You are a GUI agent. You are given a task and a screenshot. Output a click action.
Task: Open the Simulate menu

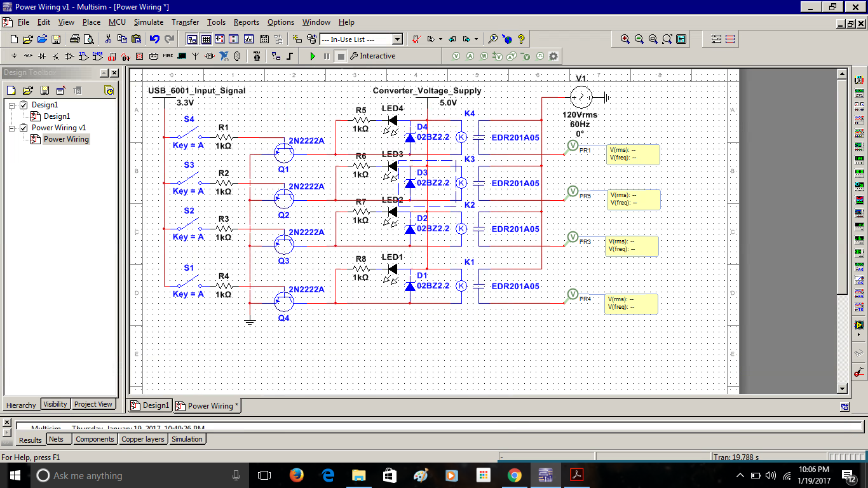(148, 22)
